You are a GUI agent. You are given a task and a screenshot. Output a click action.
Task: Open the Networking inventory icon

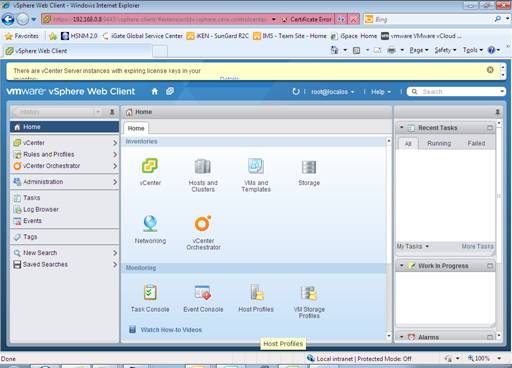(150, 224)
